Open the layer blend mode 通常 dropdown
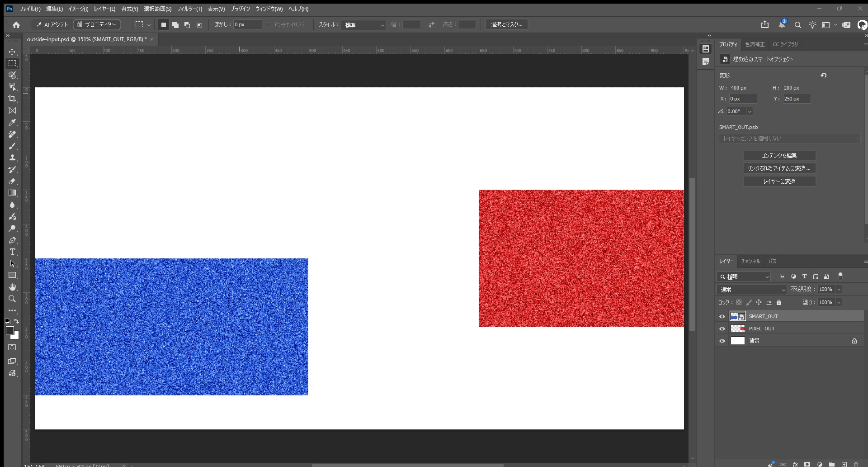Screen dimensions: 868x467 pyautogui.click(x=752, y=290)
